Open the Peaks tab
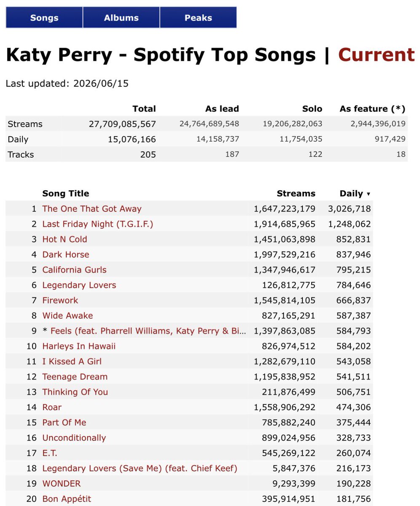This screenshot has width=420, height=506. (x=198, y=18)
